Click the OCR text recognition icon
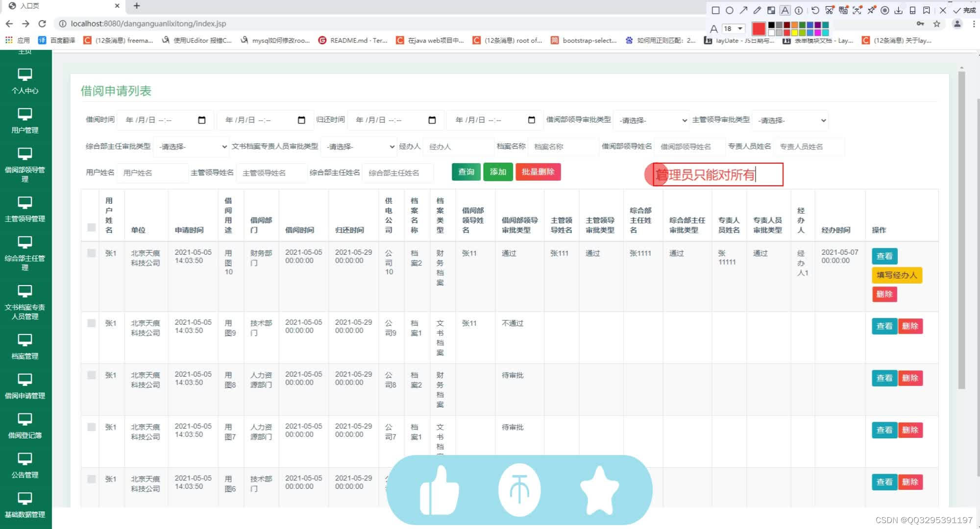 (x=857, y=10)
